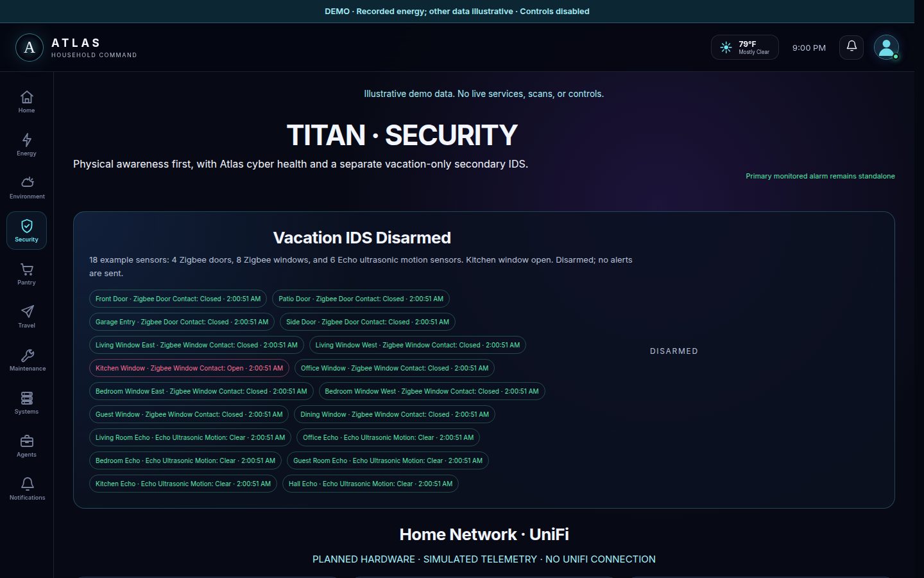Image resolution: width=924 pixels, height=578 pixels.
Task: Select the Dining Window sensor chip
Action: click(395, 414)
